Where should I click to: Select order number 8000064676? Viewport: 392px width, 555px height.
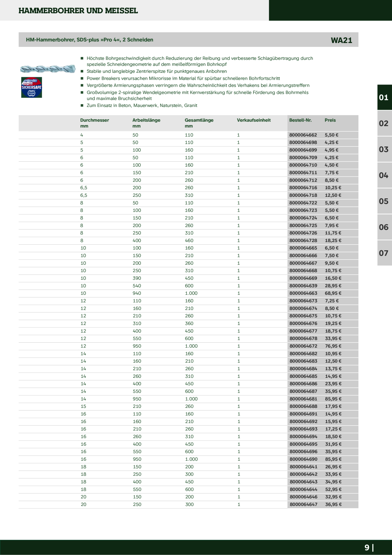coord(303,324)
